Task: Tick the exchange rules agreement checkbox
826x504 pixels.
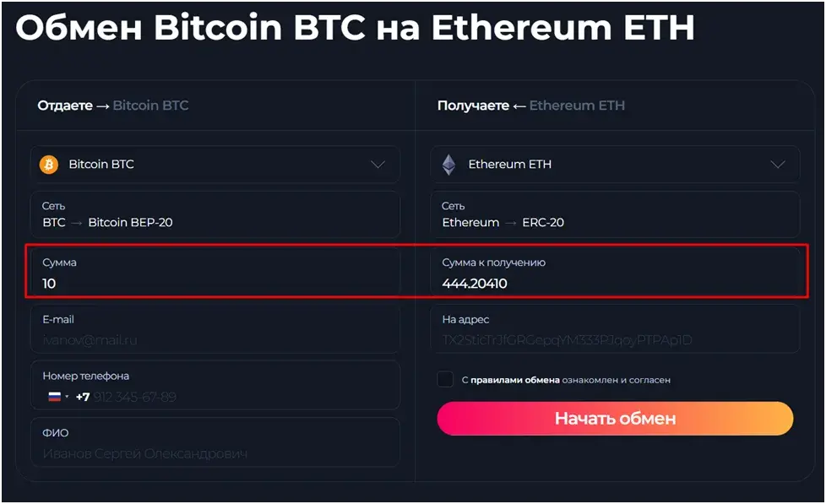Action: pyautogui.click(x=445, y=379)
